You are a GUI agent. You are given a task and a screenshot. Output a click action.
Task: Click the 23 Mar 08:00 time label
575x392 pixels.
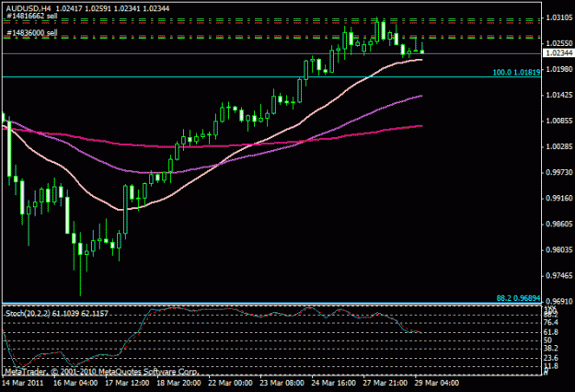[282, 383]
